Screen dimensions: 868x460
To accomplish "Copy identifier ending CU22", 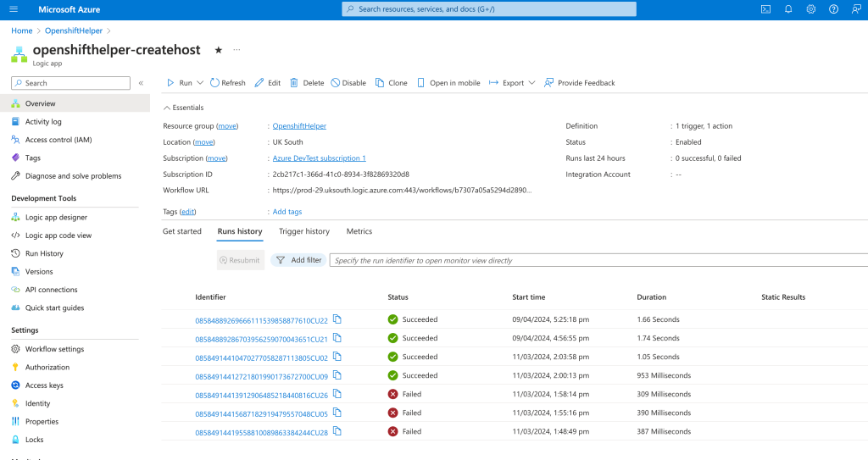I will (337, 319).
